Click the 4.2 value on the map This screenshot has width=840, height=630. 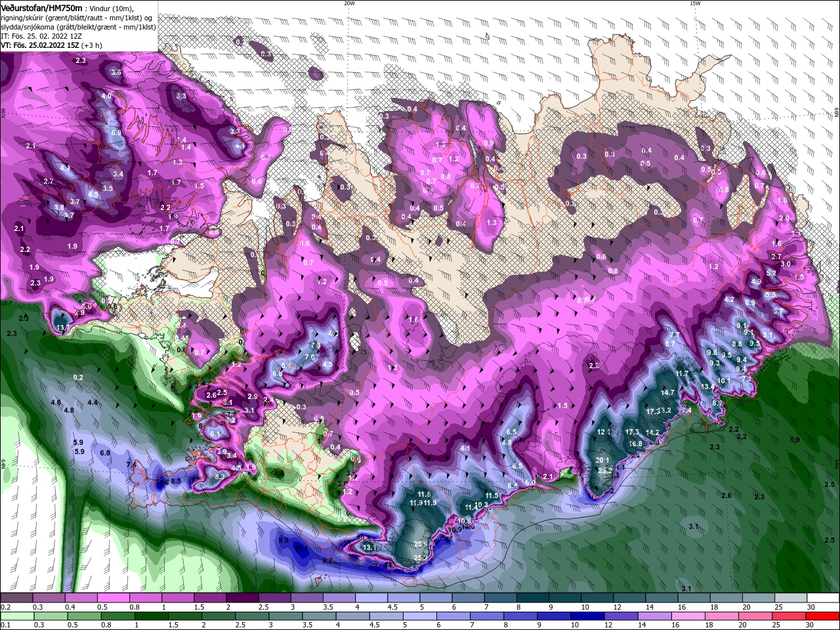point(728,299)
